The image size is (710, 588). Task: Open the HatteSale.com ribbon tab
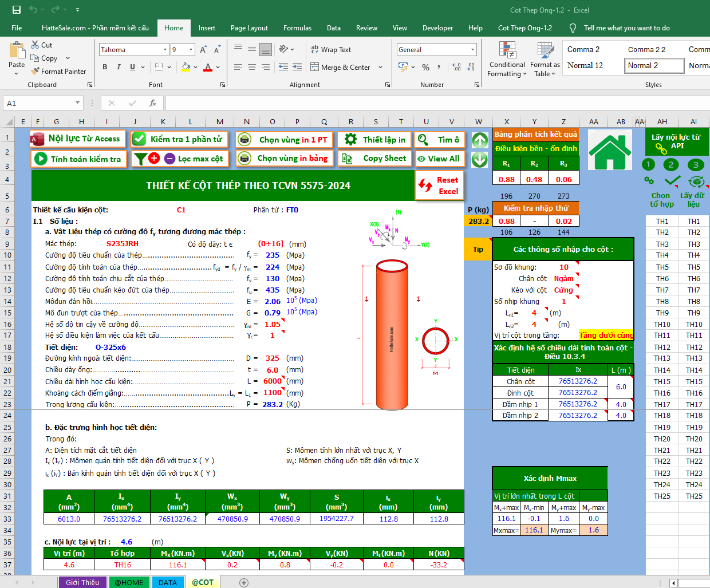coord(95,27)
